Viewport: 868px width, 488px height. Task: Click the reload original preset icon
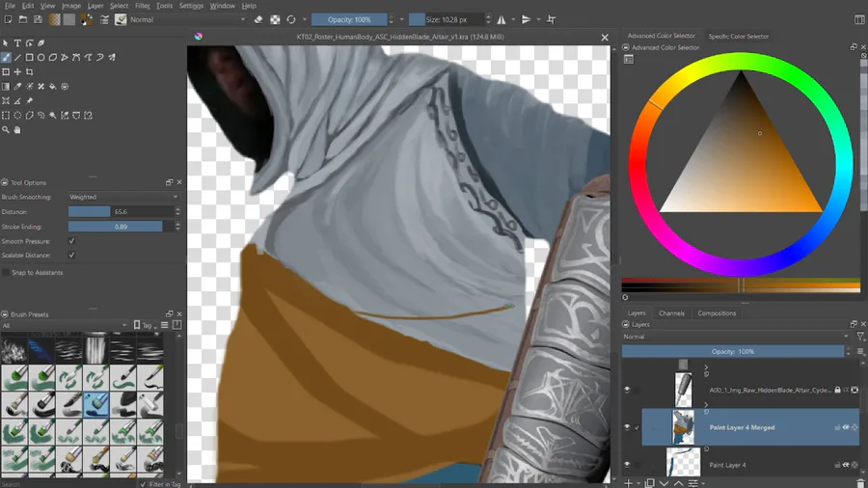tap(291, 19)
